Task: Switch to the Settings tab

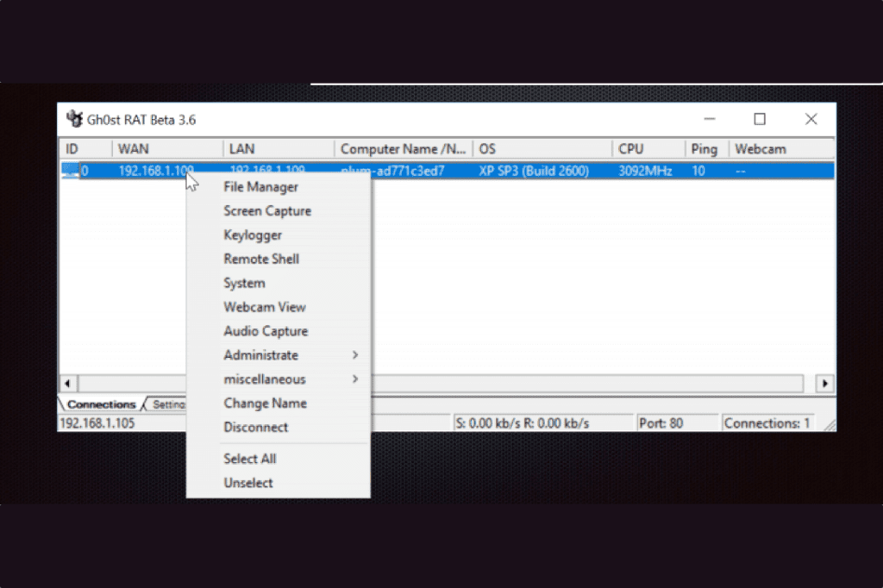Action: pos(167,404)
